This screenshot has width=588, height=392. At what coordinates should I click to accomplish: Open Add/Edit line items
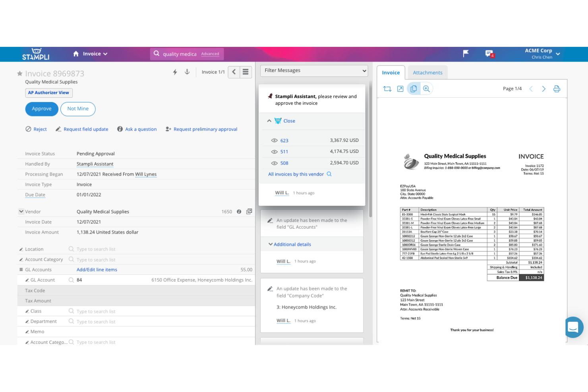click(97, 270)
